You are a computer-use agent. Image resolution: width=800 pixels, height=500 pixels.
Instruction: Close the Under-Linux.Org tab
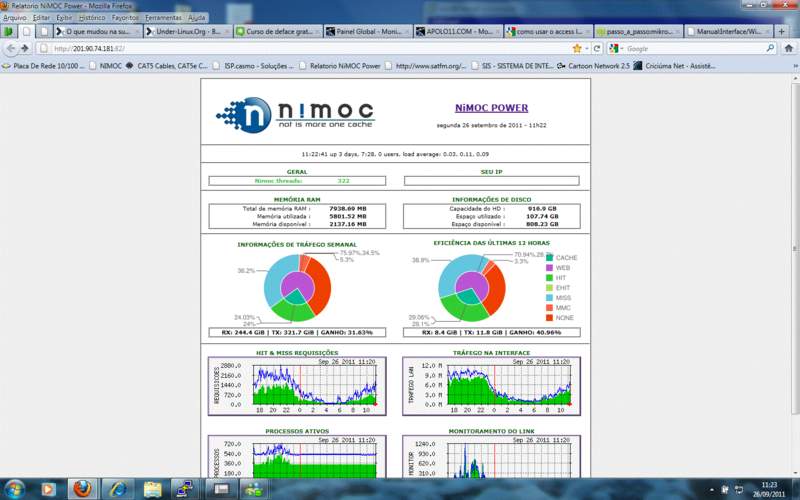point(227,32)
